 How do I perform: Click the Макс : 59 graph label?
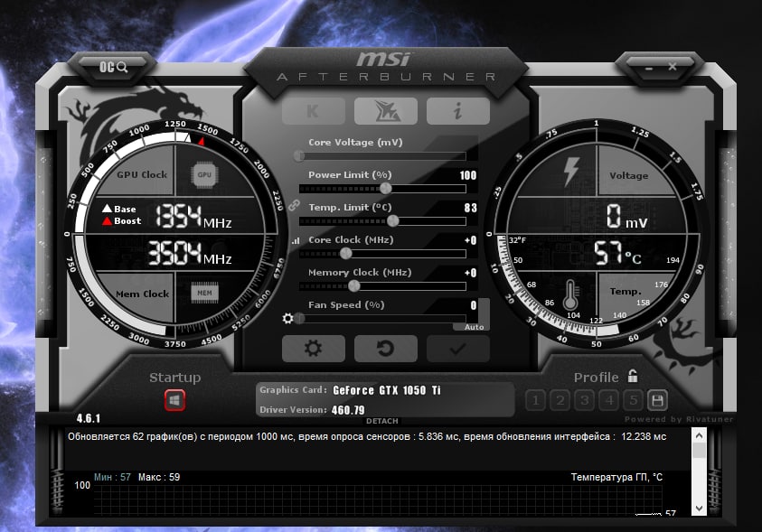pos(159,477)
